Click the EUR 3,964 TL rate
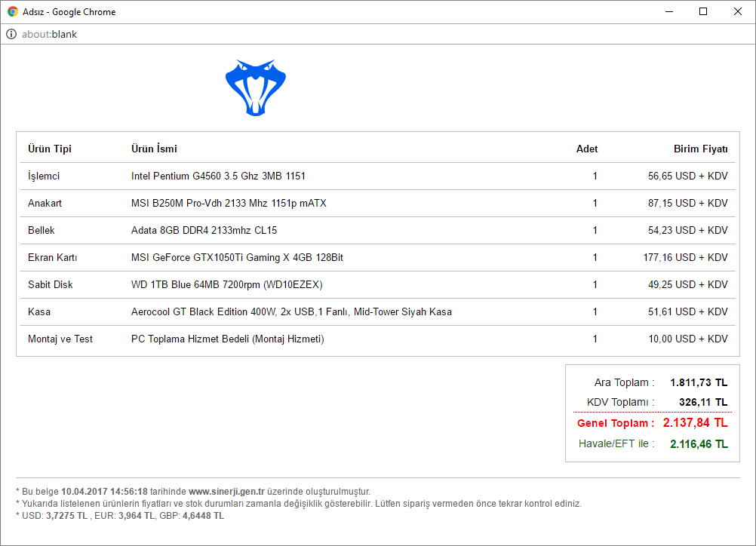The width and height of the screenshot is (756, 546). click(124, 516)
